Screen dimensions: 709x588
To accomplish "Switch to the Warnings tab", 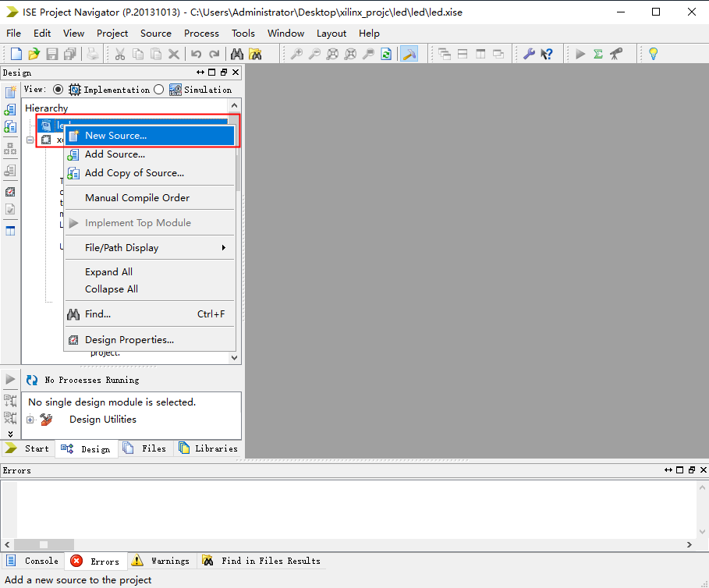I will 161,561.
